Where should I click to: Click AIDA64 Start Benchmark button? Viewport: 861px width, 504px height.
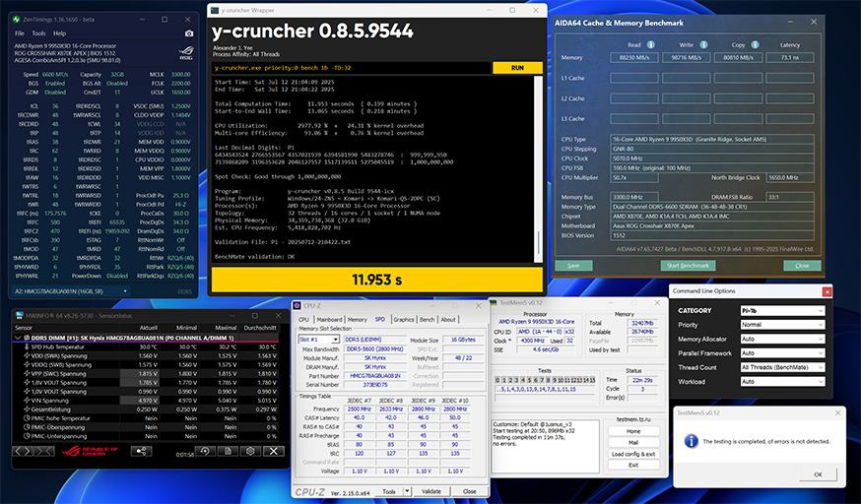688,266
